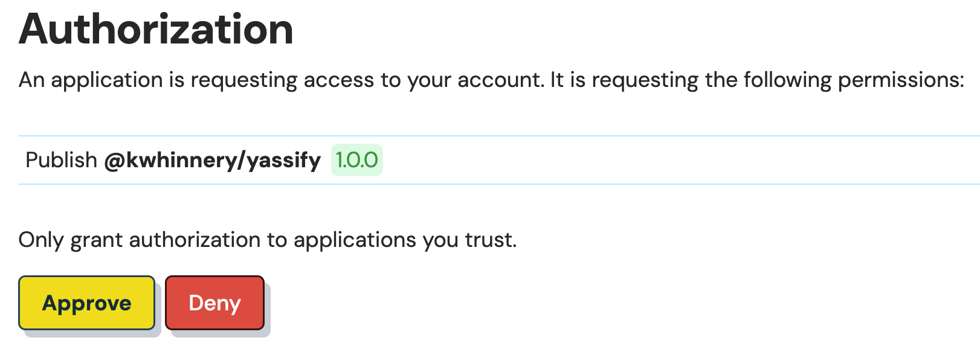Click version 1.0.0 next to yassify

(x=356, y=159)
